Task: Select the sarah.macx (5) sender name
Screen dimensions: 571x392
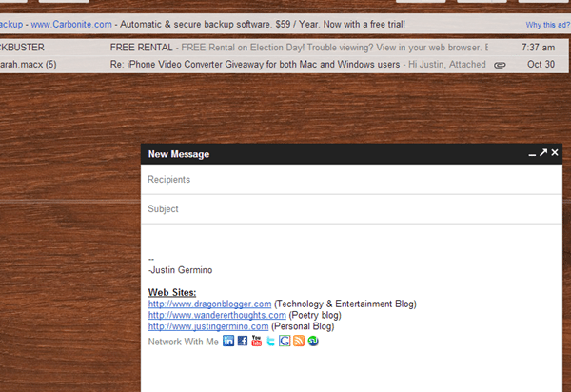Action: coord(29,65)
